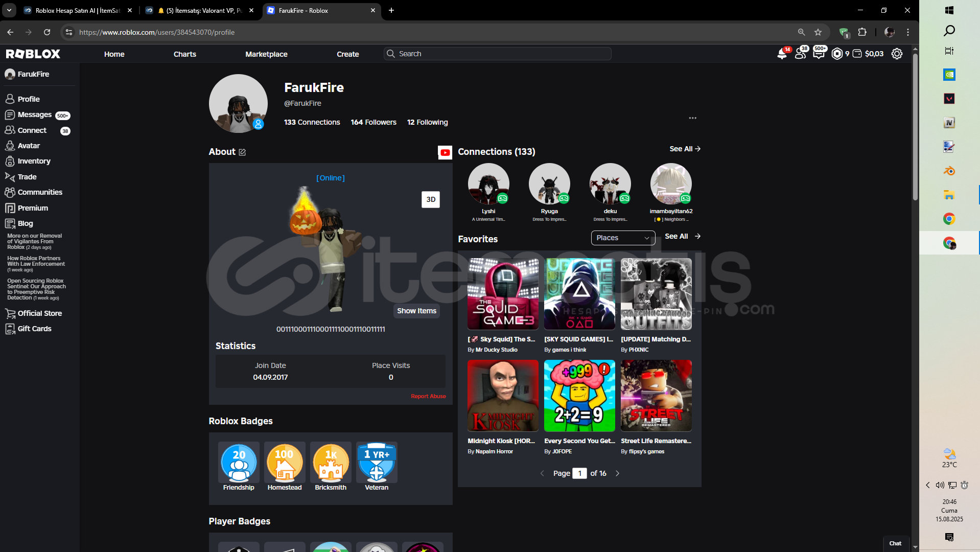
Task: Open the tab search dropdown arrow
Action: (9, 10)
